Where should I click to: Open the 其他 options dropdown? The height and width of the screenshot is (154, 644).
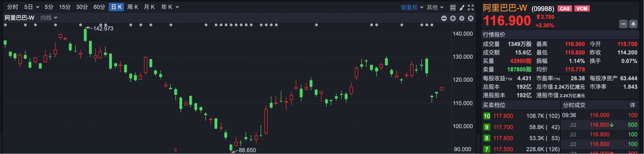(x=435, y=7)
